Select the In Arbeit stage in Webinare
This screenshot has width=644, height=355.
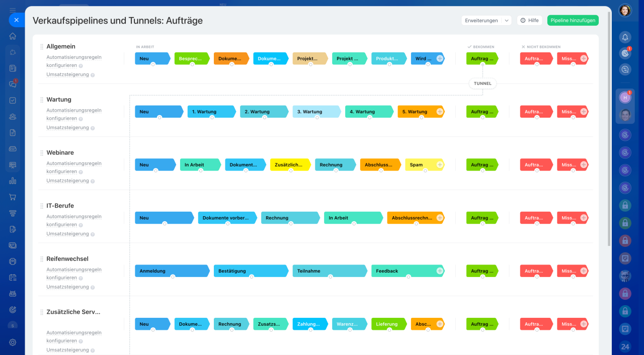(200, 164)
